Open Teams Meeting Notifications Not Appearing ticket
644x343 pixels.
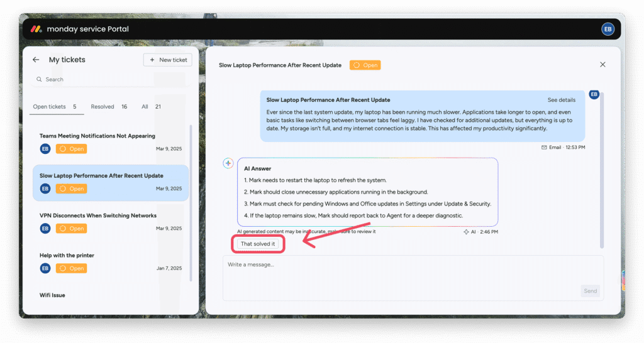pos(111,143)
